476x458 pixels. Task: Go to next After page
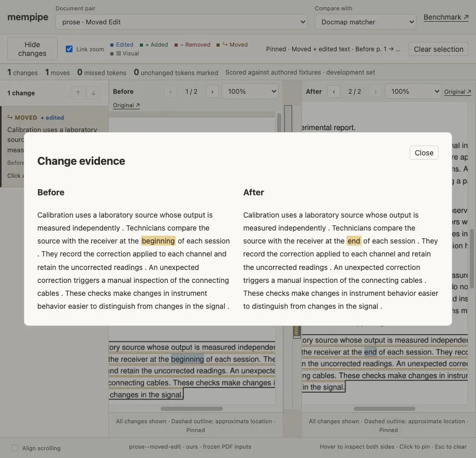[375, 91]
